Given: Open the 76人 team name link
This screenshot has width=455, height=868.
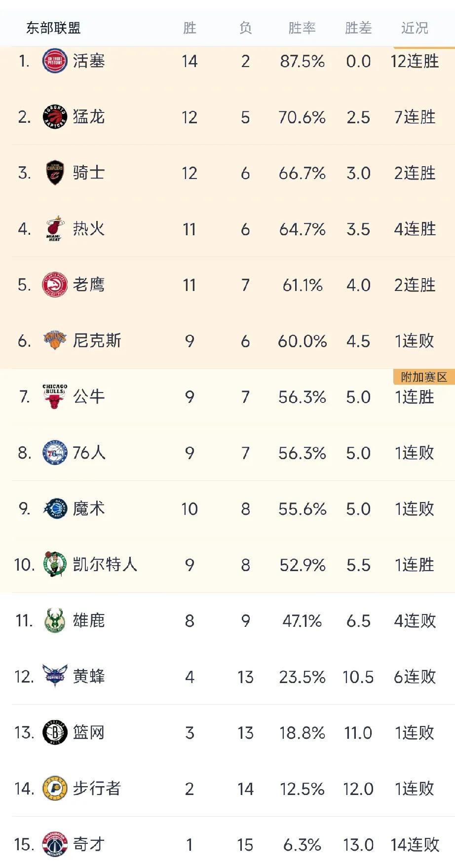Looking at the screenshot, I should pos(89,453).
